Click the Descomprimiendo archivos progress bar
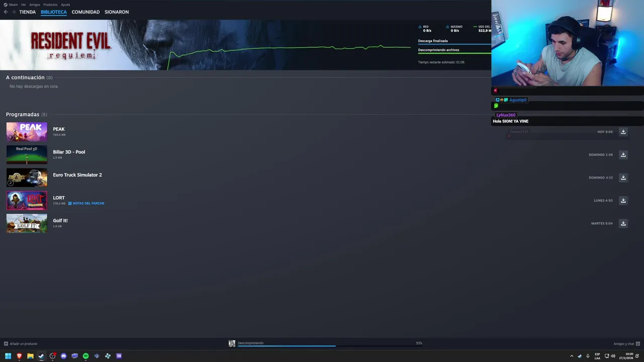 click(x=454, y=53)
